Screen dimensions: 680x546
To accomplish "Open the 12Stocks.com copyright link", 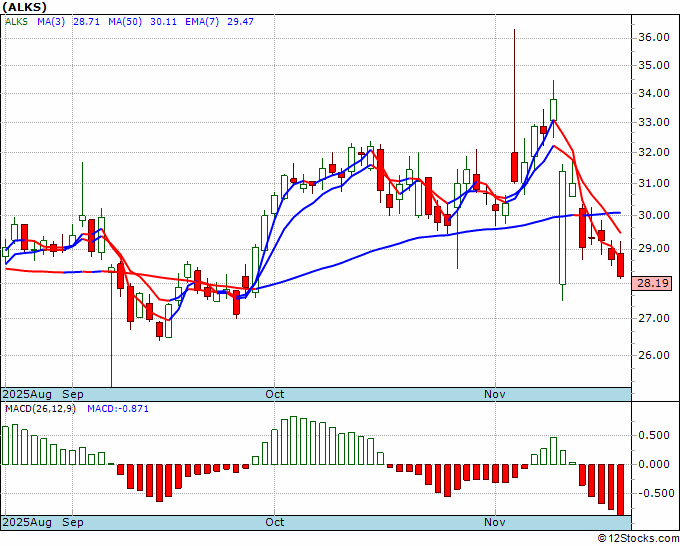I will click(638, 538).
